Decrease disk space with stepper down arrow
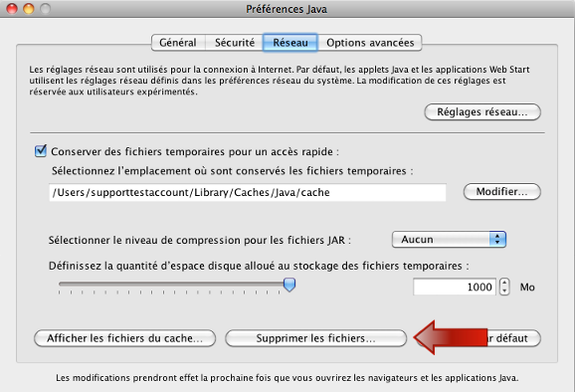 (504, 291)
